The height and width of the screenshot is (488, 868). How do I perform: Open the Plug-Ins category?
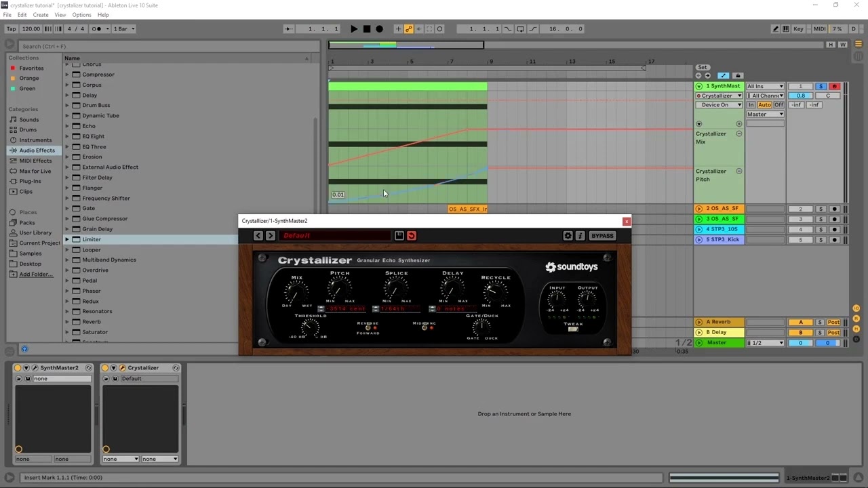30,181
